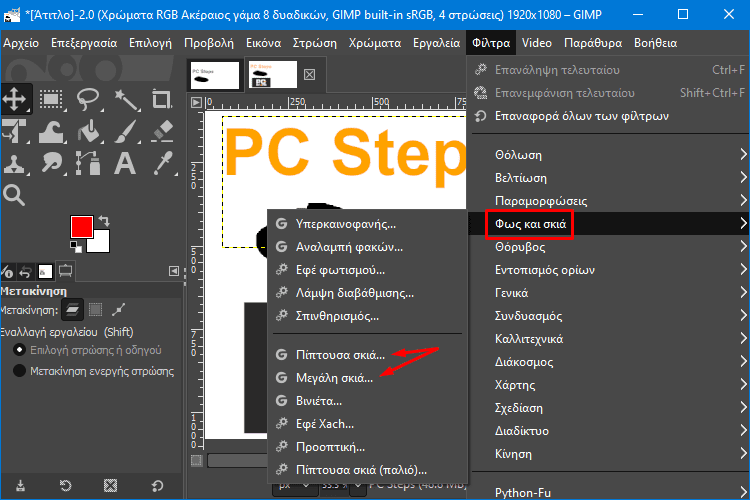Expand the Παραμορφώσεις submenu
Viewport: 750px width, 500px height.
[x=608, y=200]
